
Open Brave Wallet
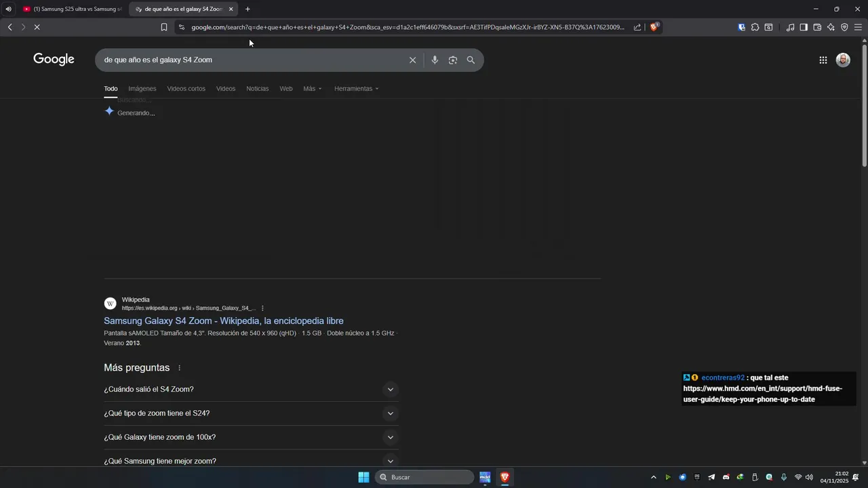click(x=817, y=27)
